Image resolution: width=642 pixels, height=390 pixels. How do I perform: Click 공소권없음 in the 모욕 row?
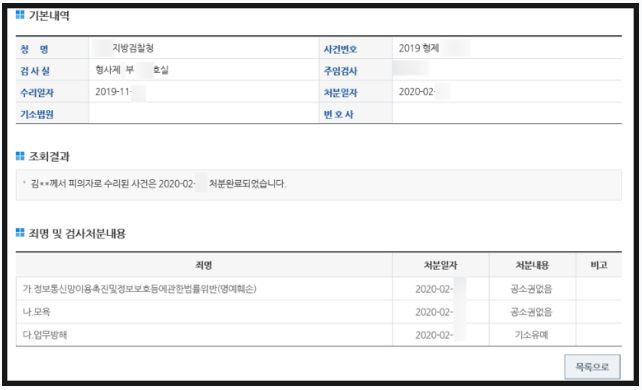531,312
